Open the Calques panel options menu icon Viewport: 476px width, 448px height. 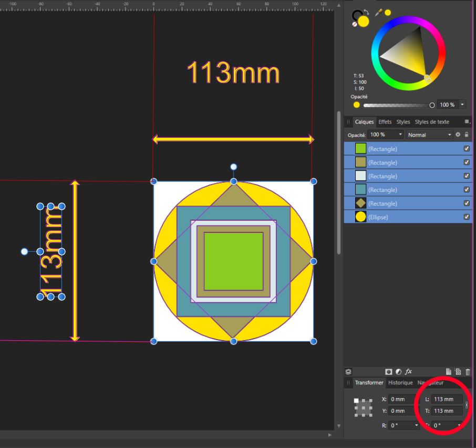click(468, 121)
